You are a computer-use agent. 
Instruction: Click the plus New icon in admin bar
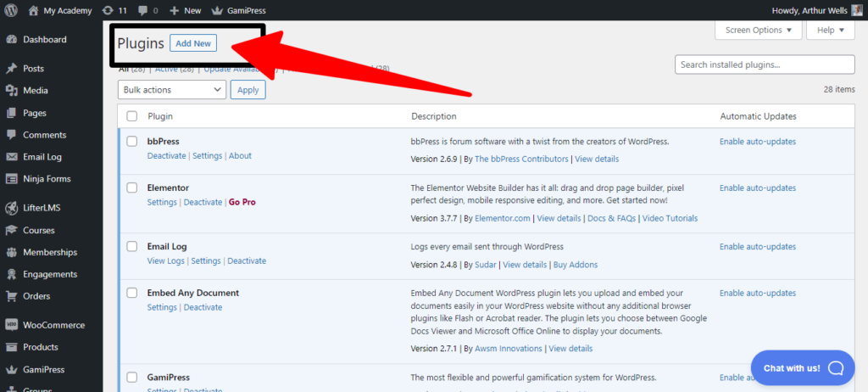(x=174, y=10)
